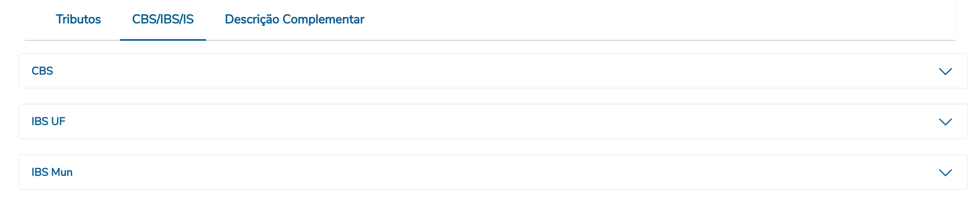Expand the IBS Mun accordion section
The height and width of the screenshot is (211, 980).
(493, 172)
